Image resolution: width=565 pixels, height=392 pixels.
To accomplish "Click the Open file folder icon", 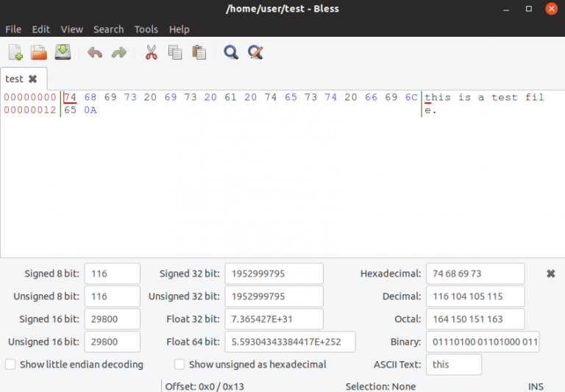I will (39, 52).
